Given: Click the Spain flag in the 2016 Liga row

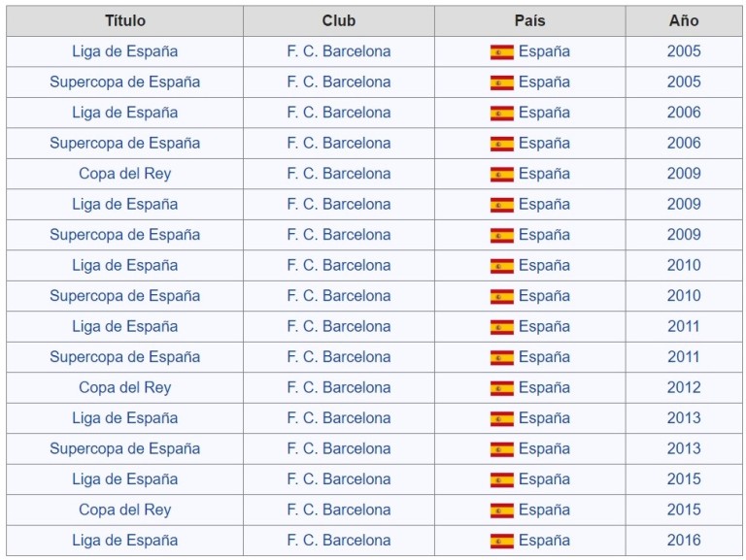Looking at the screenshot, I should click(x=502, y=541).
